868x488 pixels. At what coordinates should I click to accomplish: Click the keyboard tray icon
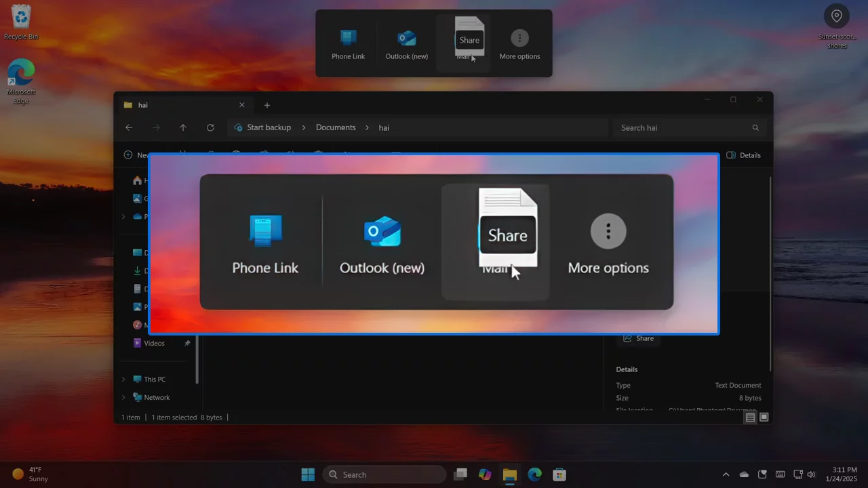coord(781,474)
